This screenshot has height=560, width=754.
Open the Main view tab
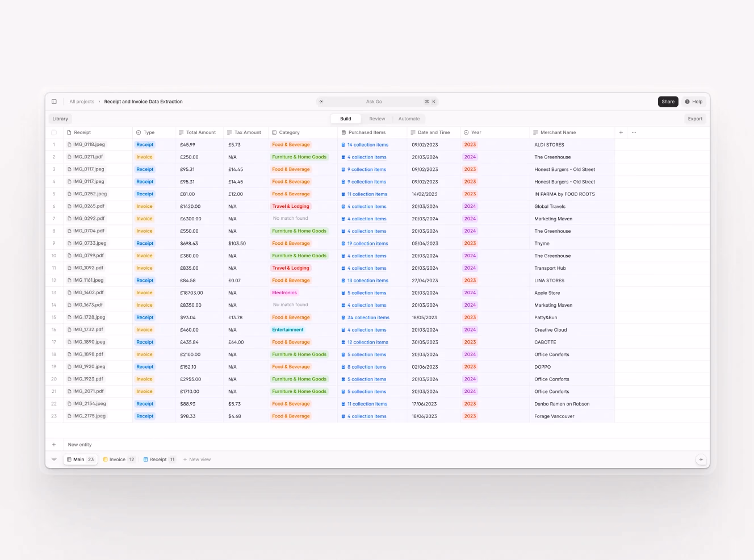coord(81,459)
